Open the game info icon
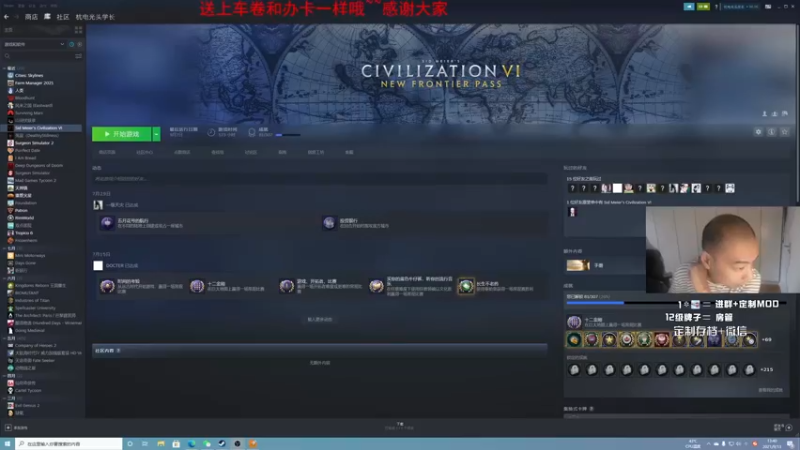 [771, 132]
